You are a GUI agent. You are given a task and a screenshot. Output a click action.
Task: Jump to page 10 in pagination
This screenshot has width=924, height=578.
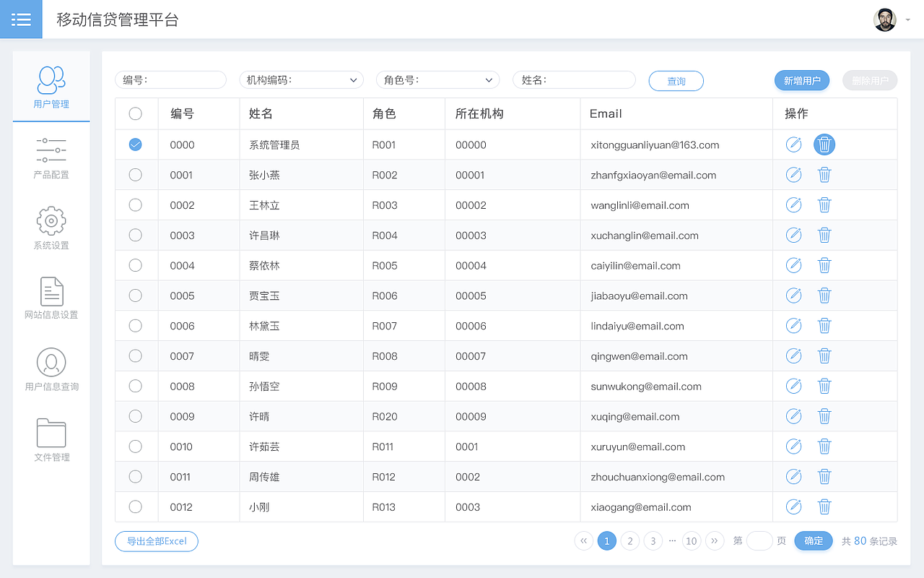point(691,540)
